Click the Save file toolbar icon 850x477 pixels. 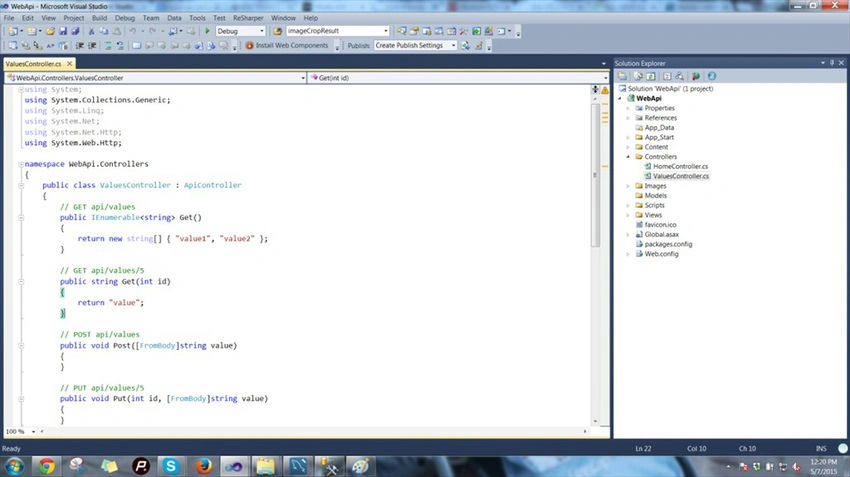pyautogui.click(x=63, y=31)
